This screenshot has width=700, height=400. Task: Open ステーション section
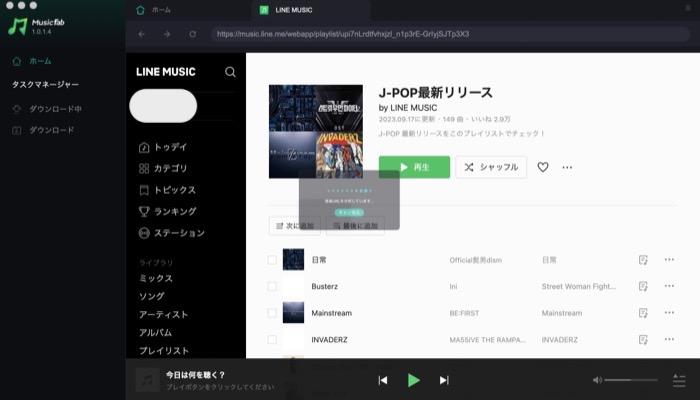click(x=172, y=233)
